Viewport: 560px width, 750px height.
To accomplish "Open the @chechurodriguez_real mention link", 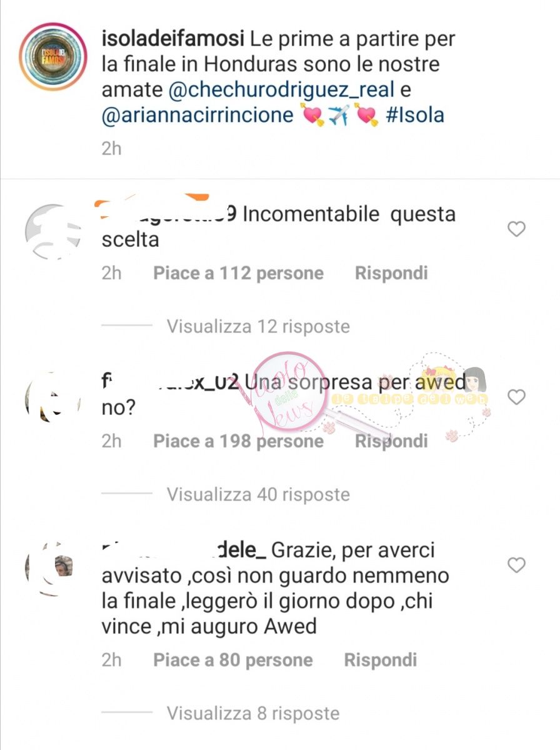I will click(x=282, y=89).
